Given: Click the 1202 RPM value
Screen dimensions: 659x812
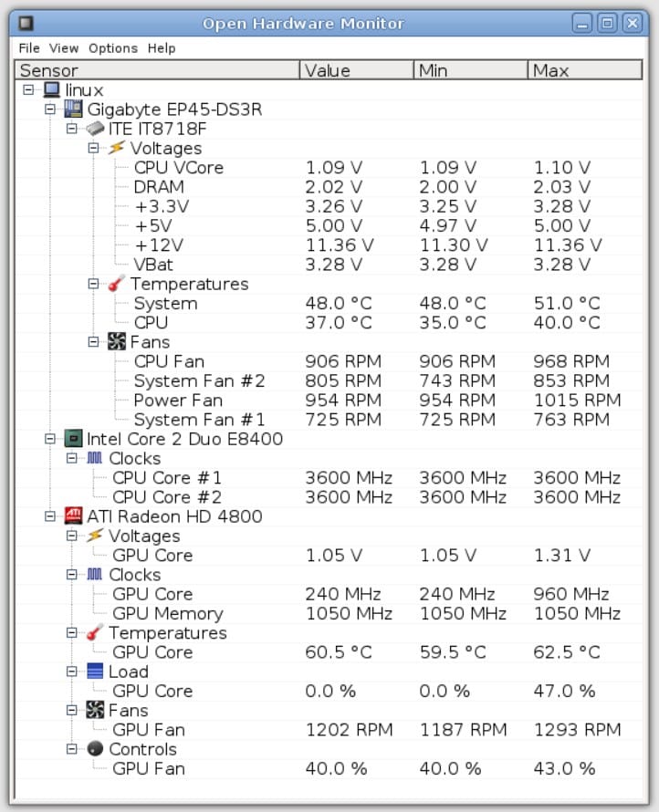Looking at the screenshot, I should click(x=349, y=730).
